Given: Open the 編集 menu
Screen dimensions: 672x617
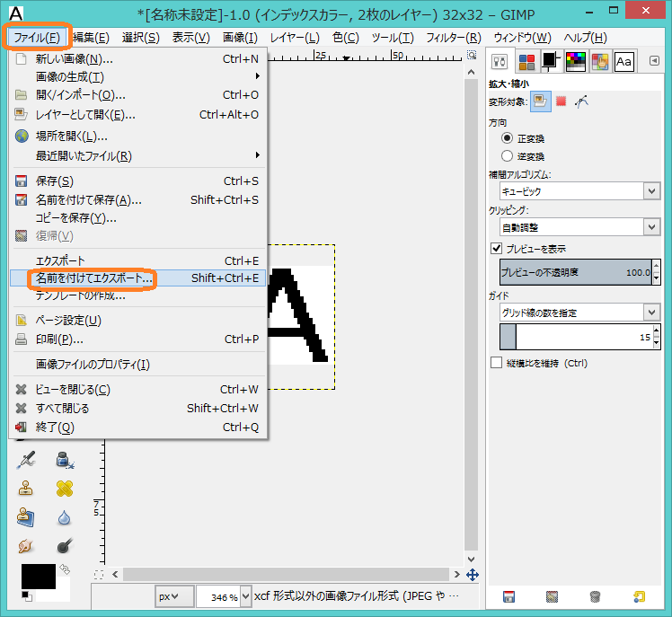Looking at the screenshot, I should tap(91, 38).
